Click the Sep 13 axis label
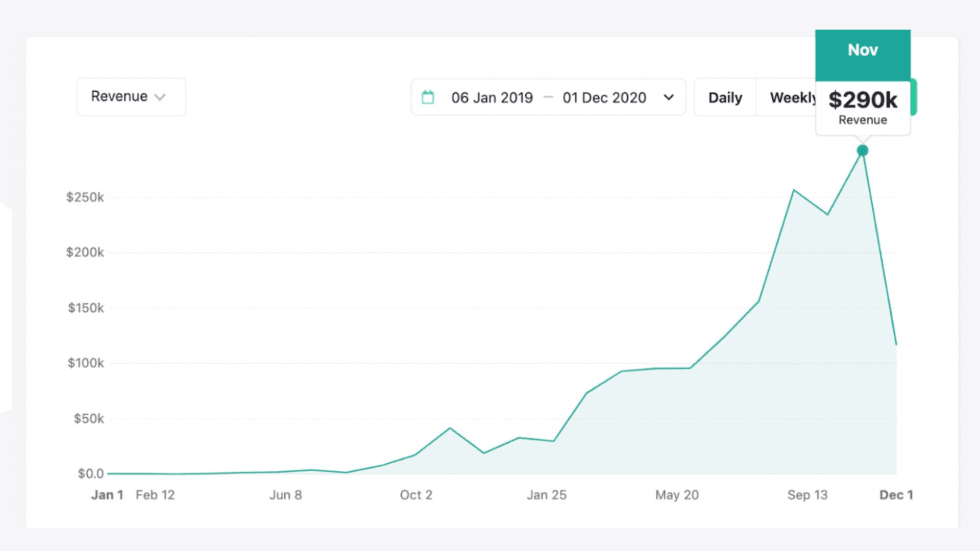The width and height of the screenshot is (980, 551). [x=807, y=495]
